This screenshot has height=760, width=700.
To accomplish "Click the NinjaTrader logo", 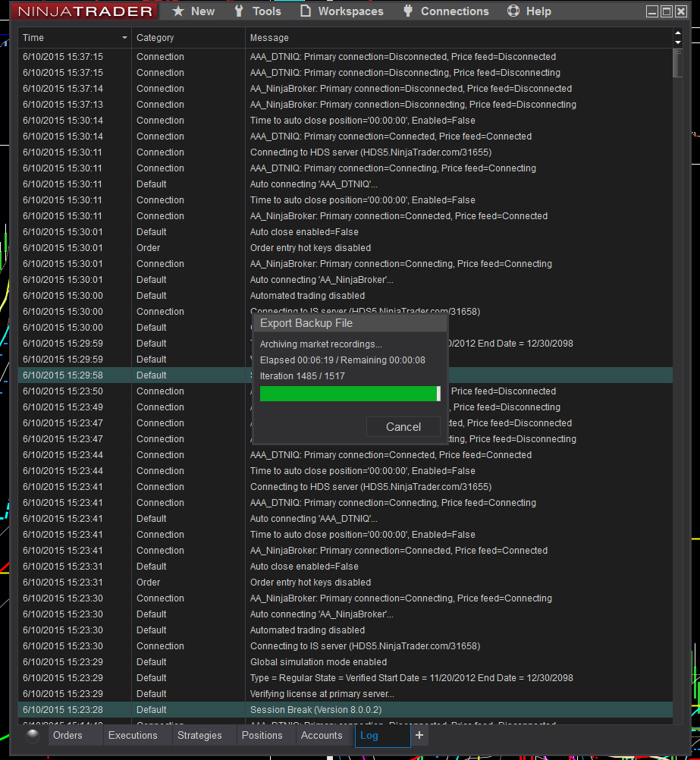I will (x=85, y=11).
